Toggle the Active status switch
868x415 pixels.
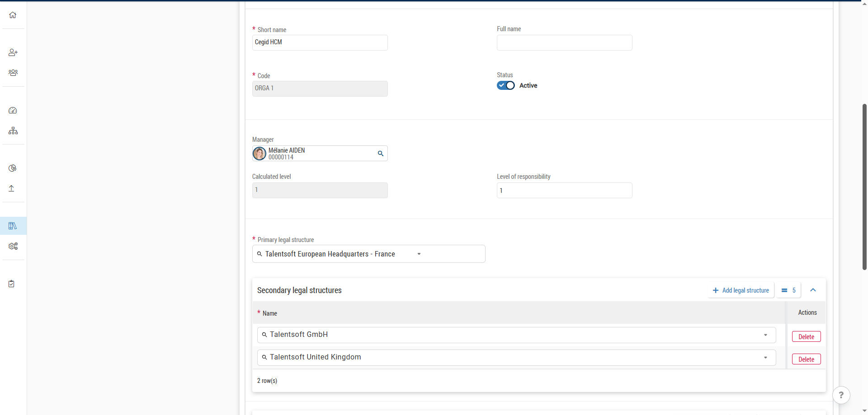point(505,85)
